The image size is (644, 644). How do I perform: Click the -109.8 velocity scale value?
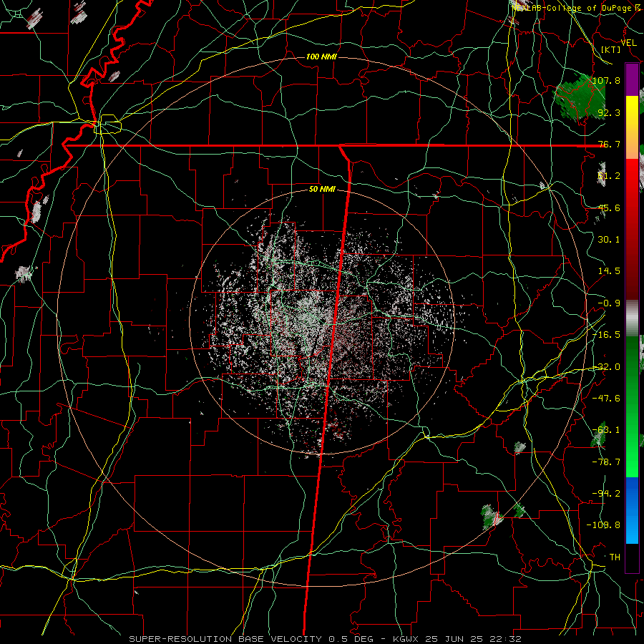click(604, 525)
